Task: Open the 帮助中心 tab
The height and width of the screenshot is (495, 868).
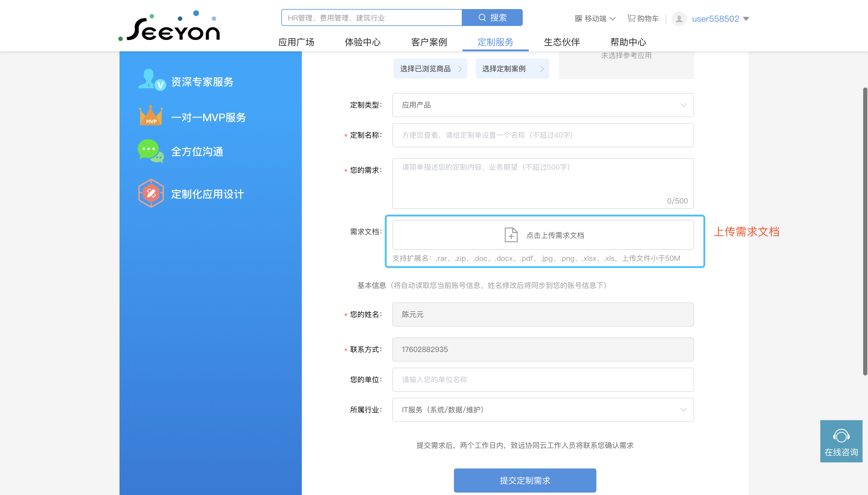Action: (x=628, y=42)
